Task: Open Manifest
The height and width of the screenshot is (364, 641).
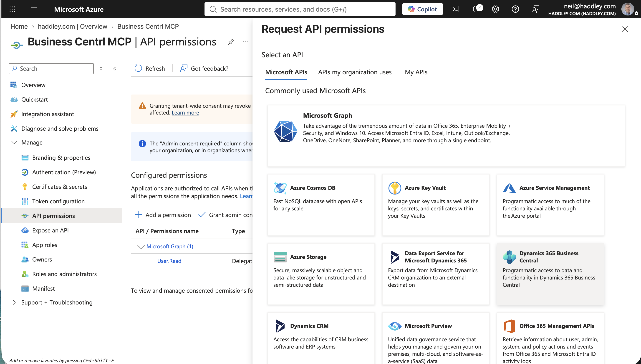Action: [x=43, y=289]
